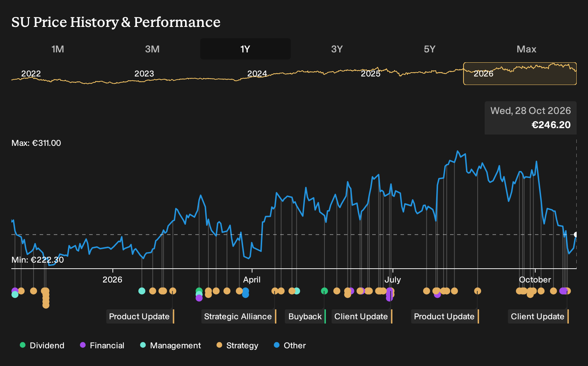Click the teal Management dot right of 2026 label
This screenshot has width=588, height=366.
tap(142, 291)
